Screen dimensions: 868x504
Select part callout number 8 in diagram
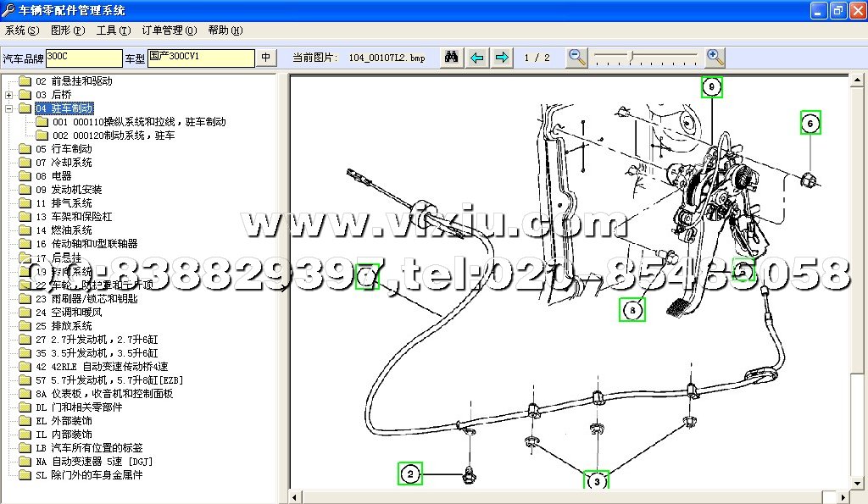point(632,311)
